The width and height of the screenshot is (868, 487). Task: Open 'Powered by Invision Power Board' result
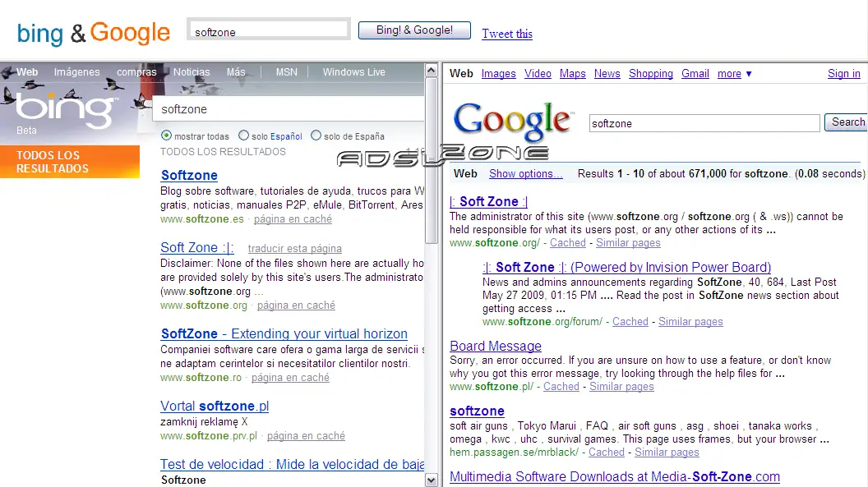pos(626,268)
